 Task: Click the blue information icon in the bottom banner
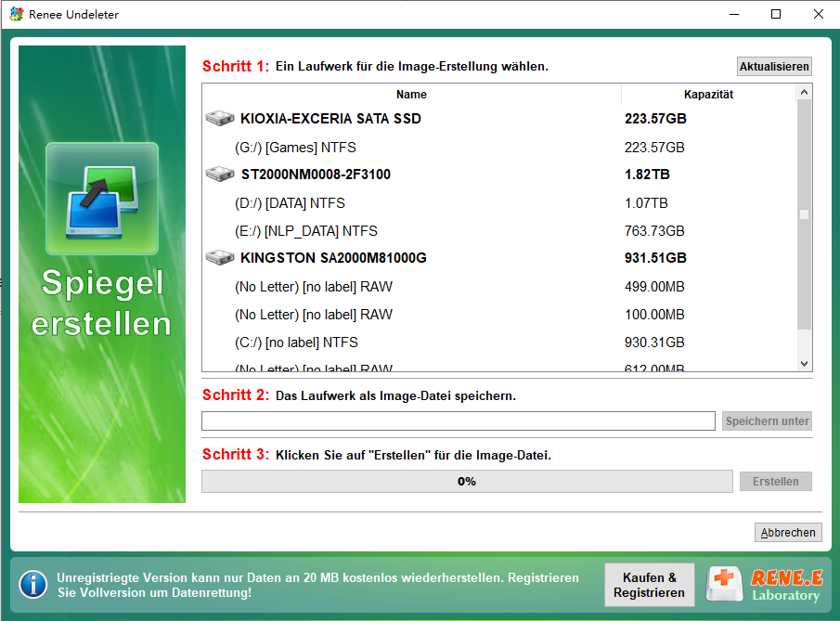pyautogui.click(x=33, y=585)
